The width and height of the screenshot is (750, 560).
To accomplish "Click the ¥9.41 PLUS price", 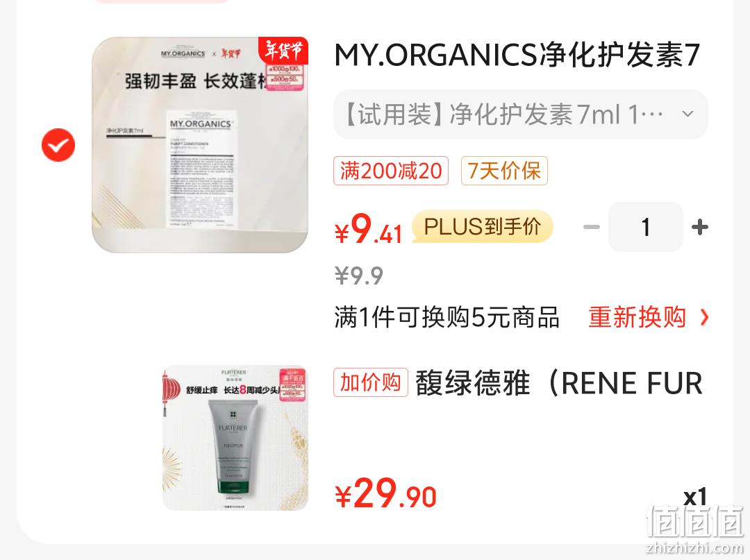I will 368,230.
